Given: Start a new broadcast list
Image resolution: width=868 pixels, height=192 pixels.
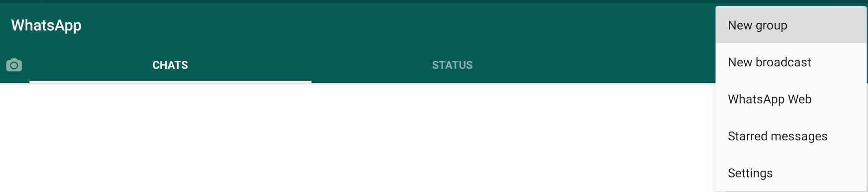Looking at the screenshot, I should pyautogui.click(x=791, y=62).
